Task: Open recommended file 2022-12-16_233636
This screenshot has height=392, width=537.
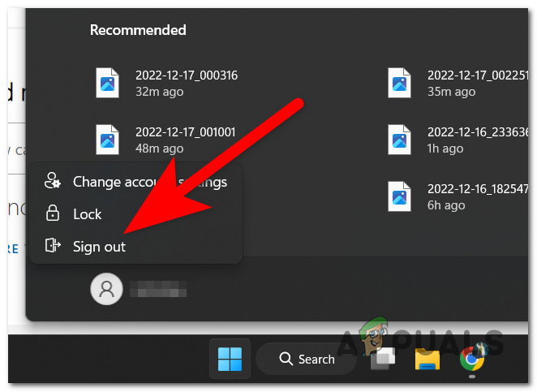Action: [458, 140]
